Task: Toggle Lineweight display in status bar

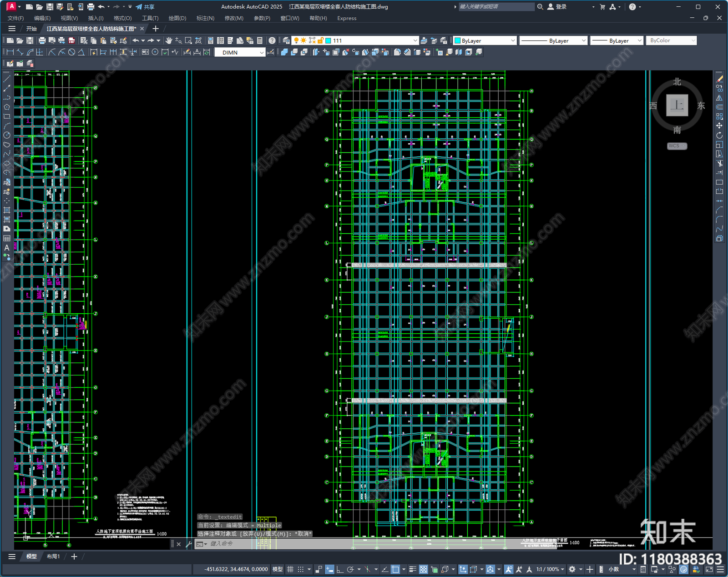Action: coord(413,569)
